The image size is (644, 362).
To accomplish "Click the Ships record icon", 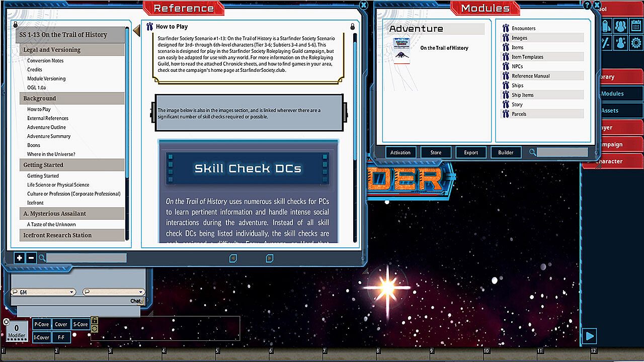I will click(x=506, y=85).
